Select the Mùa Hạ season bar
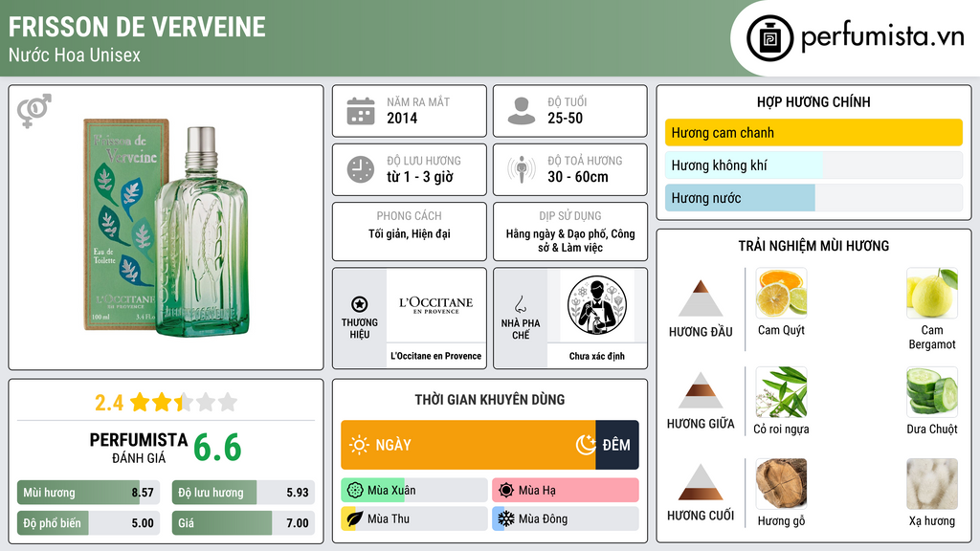The width and height of the screenshot is (980, 551). tap(566, 491)
